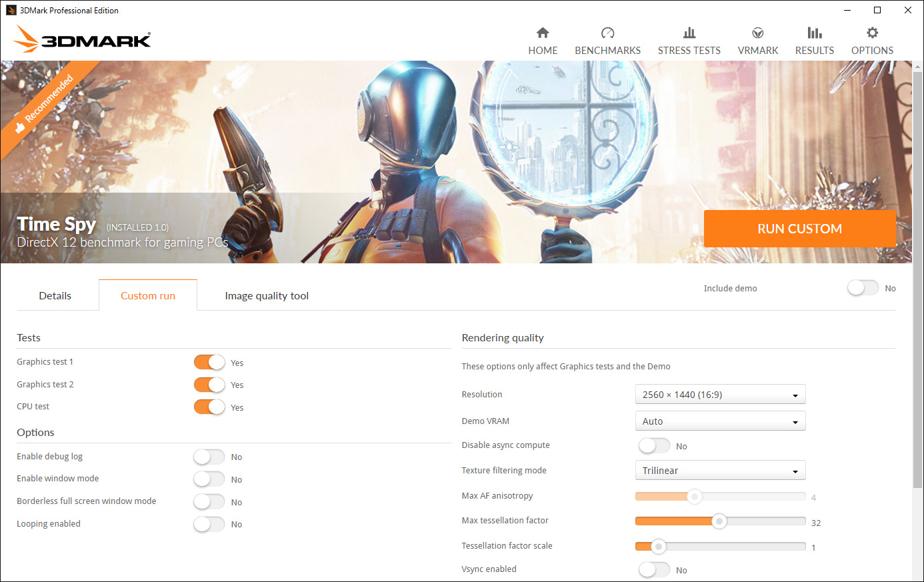924x582 pixels.
Task: Click the Recommended thumbs-up ribbon
Action: (x=45, y=105)
